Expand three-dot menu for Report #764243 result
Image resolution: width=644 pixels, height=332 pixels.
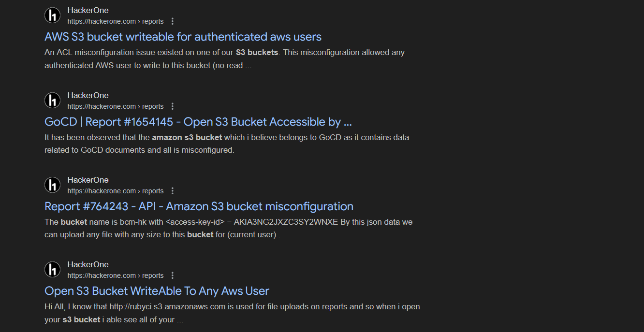(x=173, y=191)
